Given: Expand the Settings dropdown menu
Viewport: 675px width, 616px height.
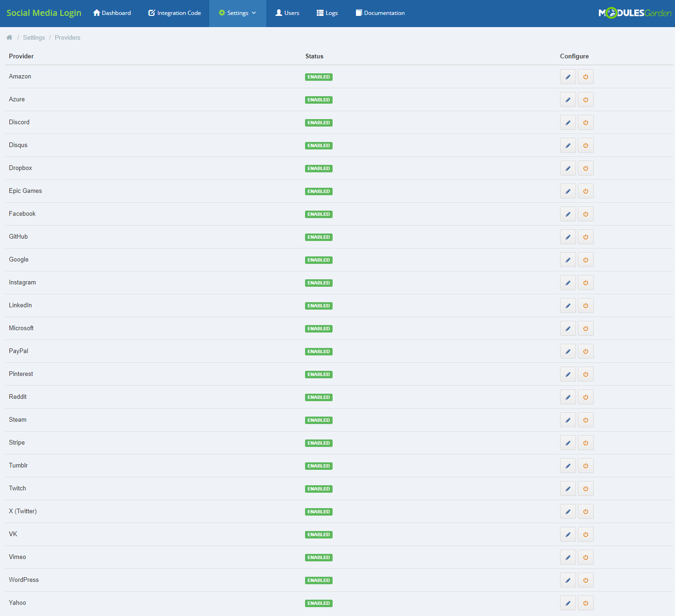Looking at the screenshot, I should tap(237, 13).
